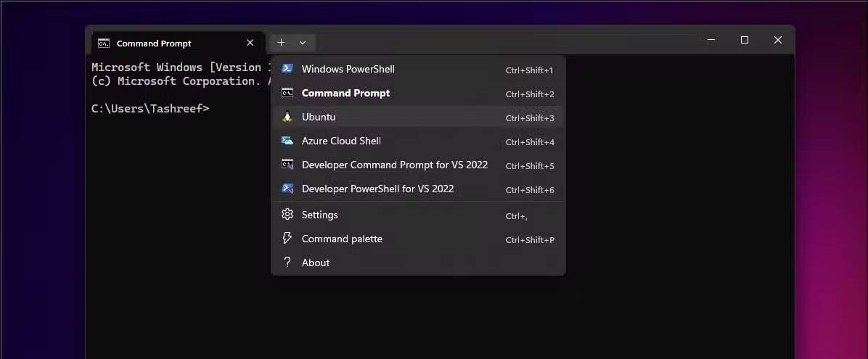This screenshot has height=359, width=868.
Task: Click the terminal prompt line C:\Users\Tashreef>
Action: (x=150, y=109)
